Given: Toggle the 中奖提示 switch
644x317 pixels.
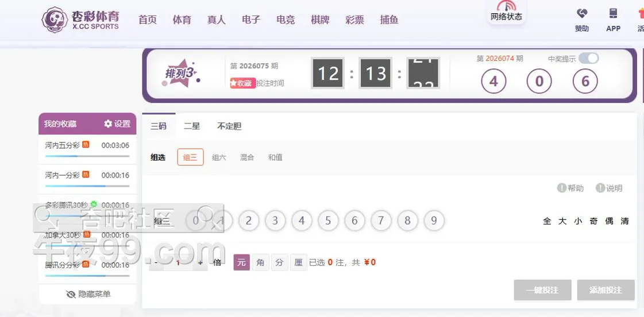Looking at the screenshot, I should coord(588,59).
